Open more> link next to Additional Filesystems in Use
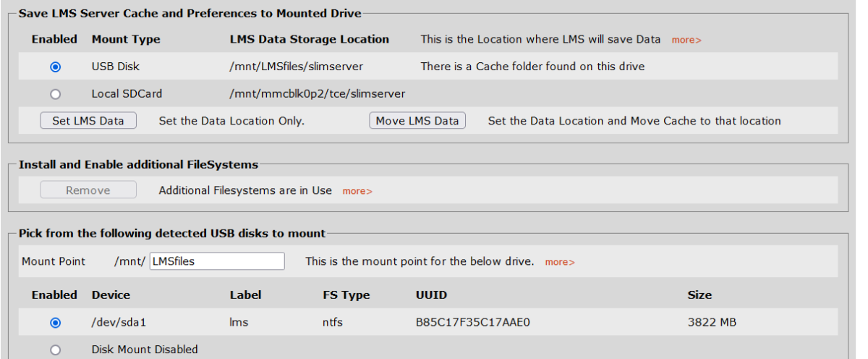This screenshot has height=359, width=868. click(357, 191)
